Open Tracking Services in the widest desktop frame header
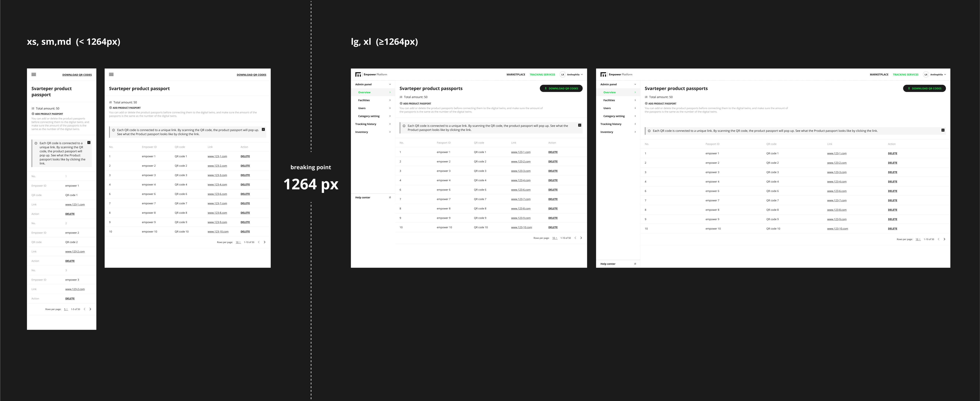The width and height of the screenshot is (980, 401). click(906, 75)
